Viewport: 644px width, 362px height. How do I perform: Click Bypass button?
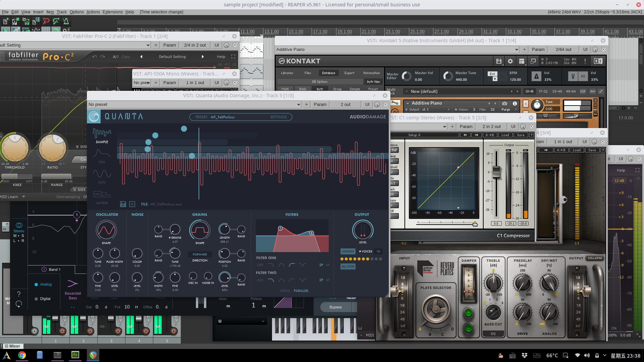335,307
